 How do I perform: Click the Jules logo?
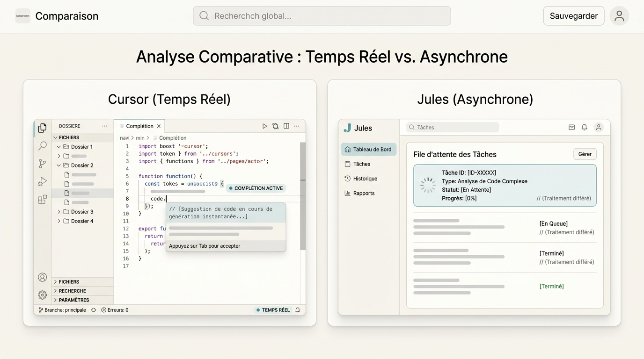(x=347, y=128)
